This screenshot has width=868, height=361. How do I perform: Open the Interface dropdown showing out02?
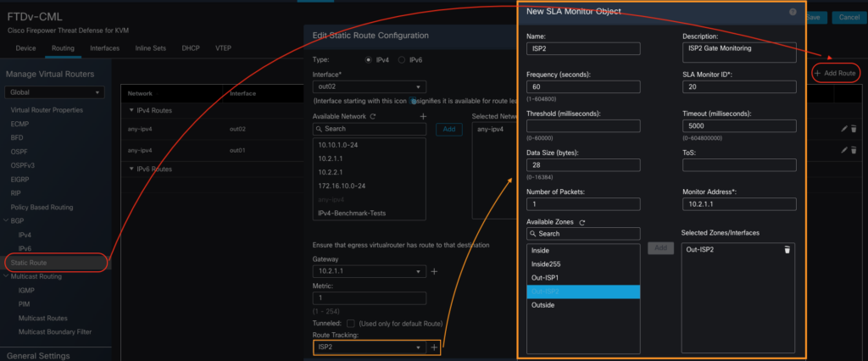(x=370, y=87)
